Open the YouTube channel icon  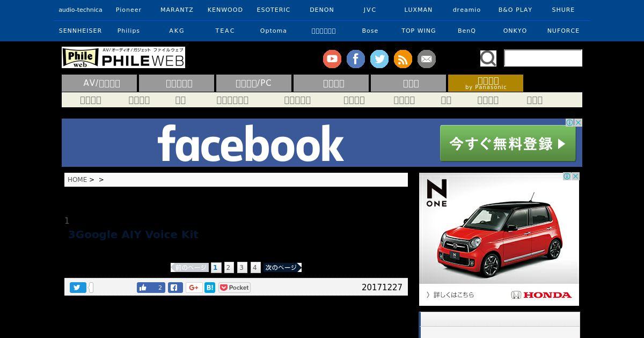(332, 59)
